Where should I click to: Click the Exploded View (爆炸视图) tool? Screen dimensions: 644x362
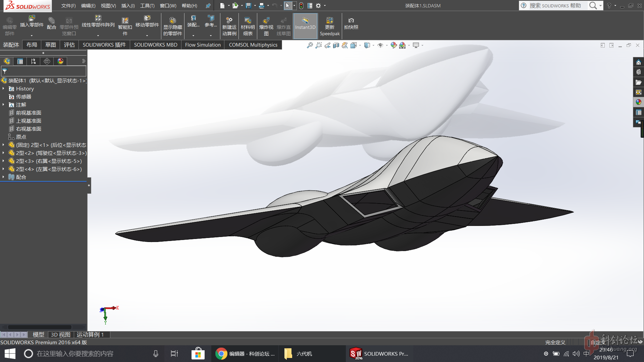pos(266,26)
